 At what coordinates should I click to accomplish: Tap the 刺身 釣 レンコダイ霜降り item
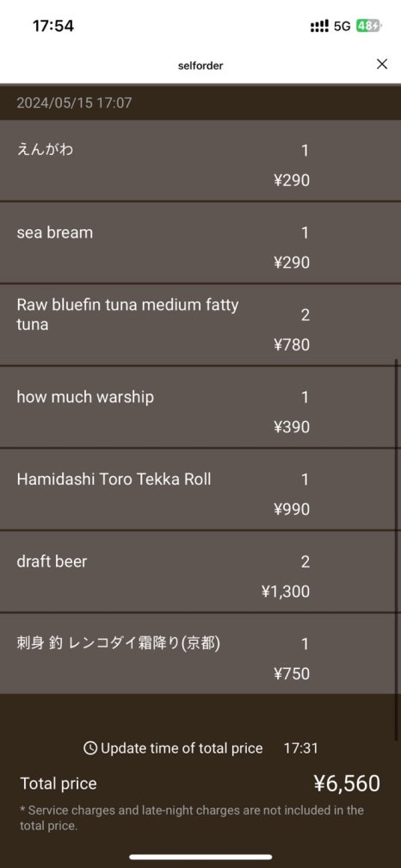click(x=200, y=654)
